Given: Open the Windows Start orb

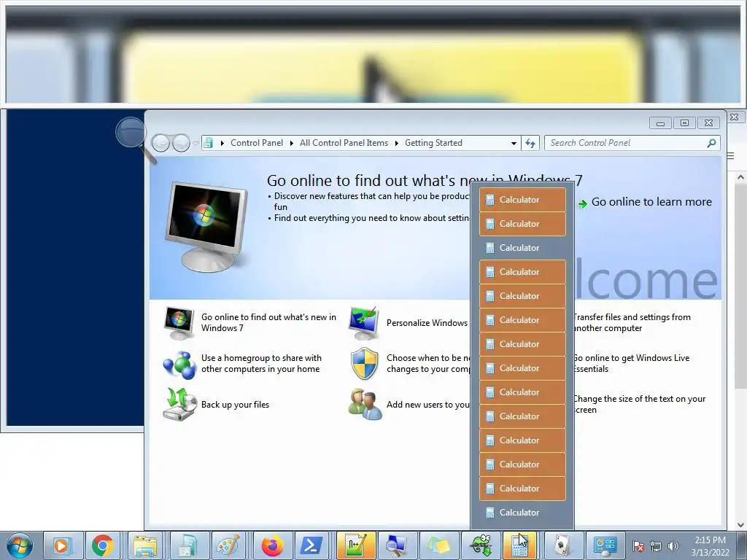Looking at the screenshot, I should click(20, 545).
